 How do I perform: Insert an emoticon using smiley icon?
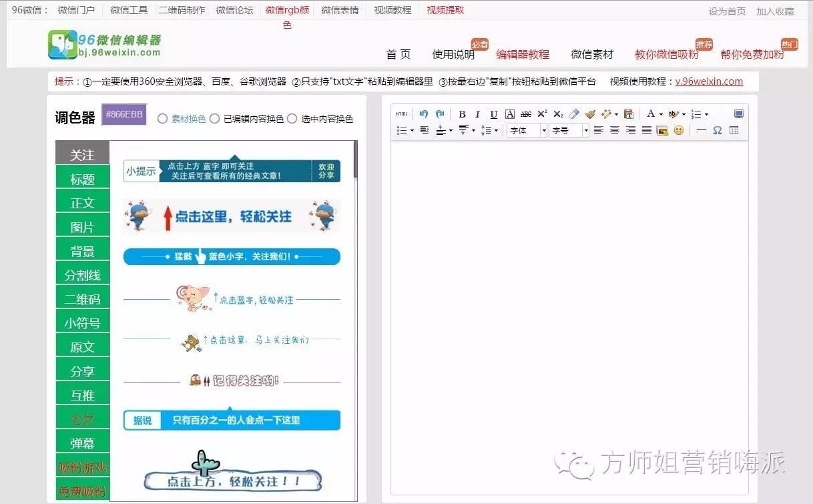pyautogui.click(x=679, y=130)
